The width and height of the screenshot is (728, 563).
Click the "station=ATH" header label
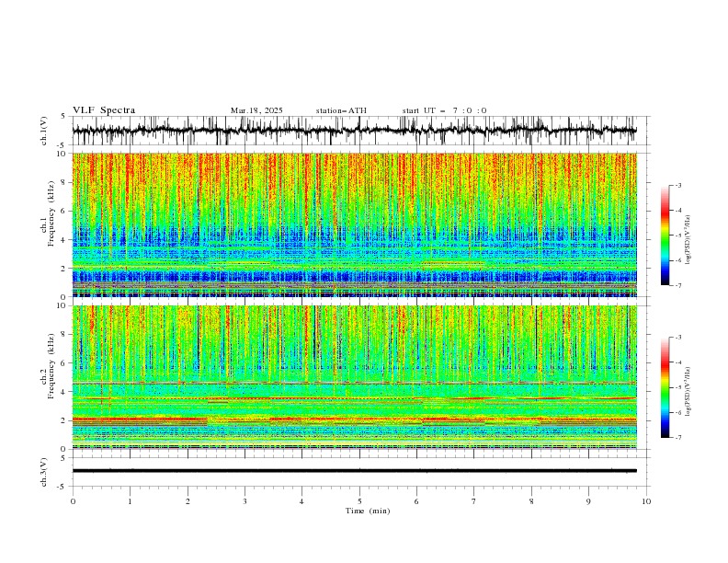tap(341, 110)
